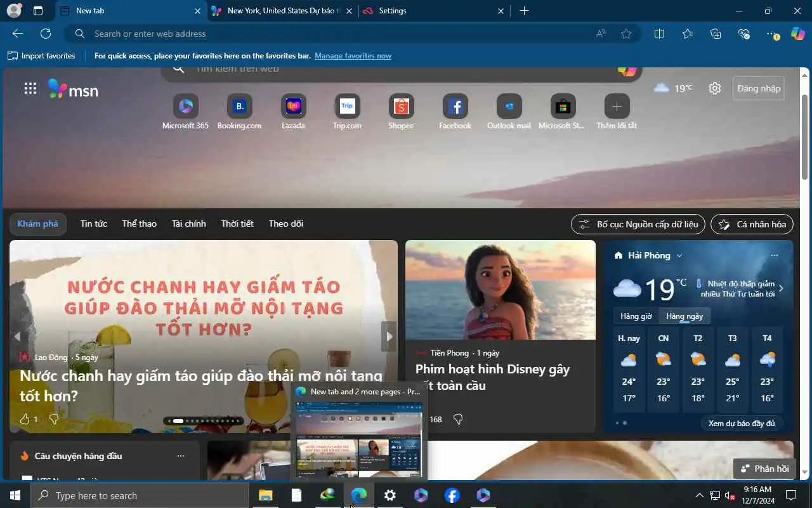Image resolution: width=812 pixels, height=508 pixels.
Task: Click Xem dự báo đầy đủ
Action: 742,424
